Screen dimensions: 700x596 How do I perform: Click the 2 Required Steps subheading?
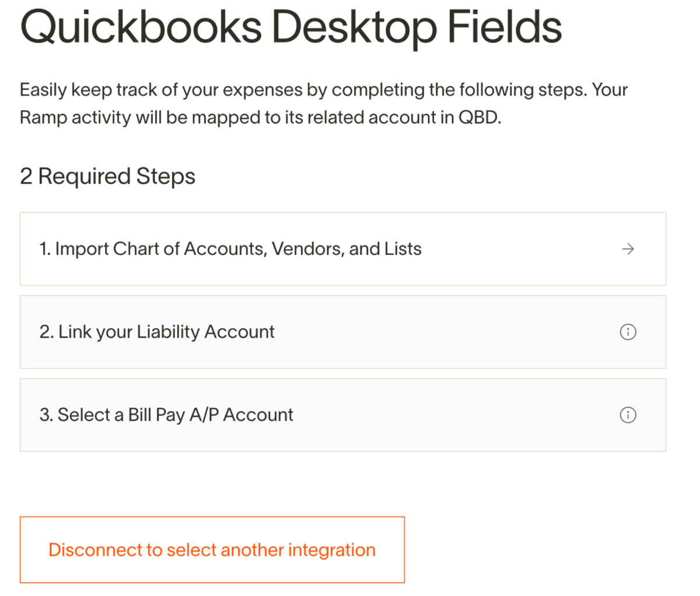pos(108,176)
